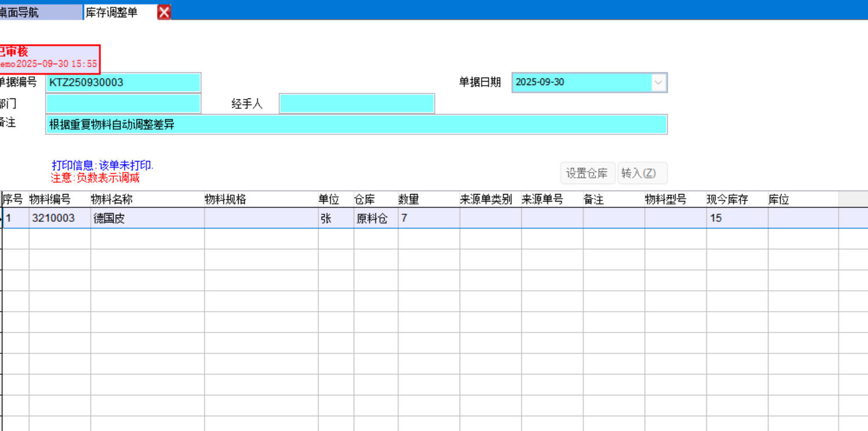Select the 德国皮 material name cell
Screen dimensions: 868x431
point(147,218)
